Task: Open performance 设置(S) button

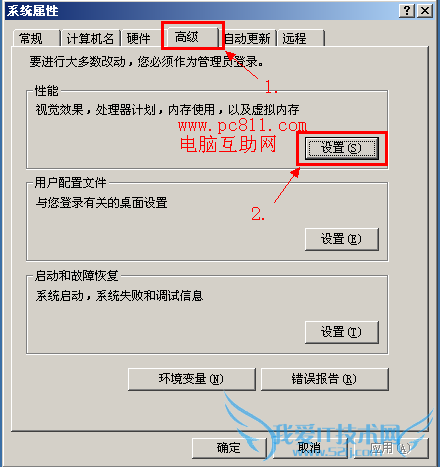Action: pyautogui.click(x=342, y=148)
